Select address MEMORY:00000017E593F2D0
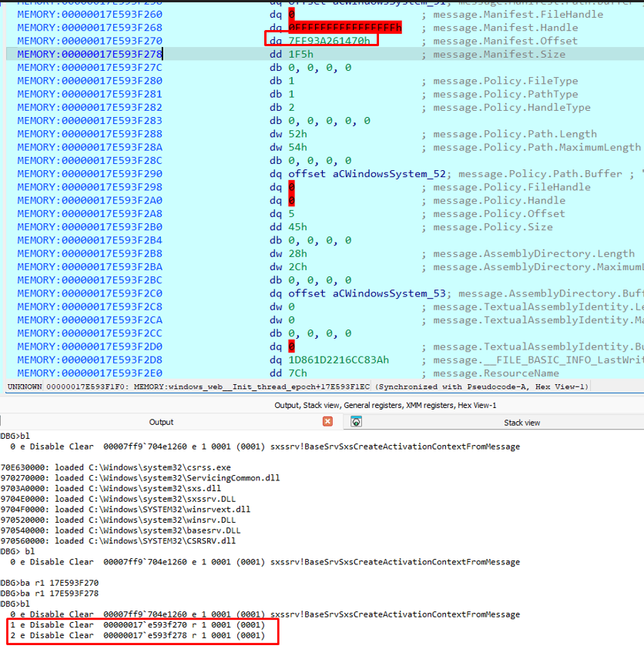Screen dimensions: 644x649 coord(90,346)
